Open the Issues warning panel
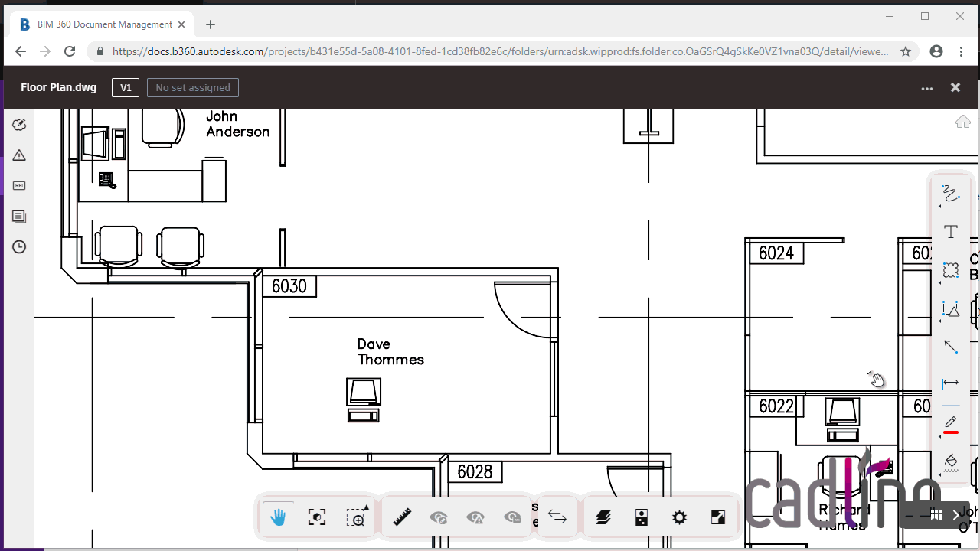Screen dimensions: 980x551 click(19, 155)
